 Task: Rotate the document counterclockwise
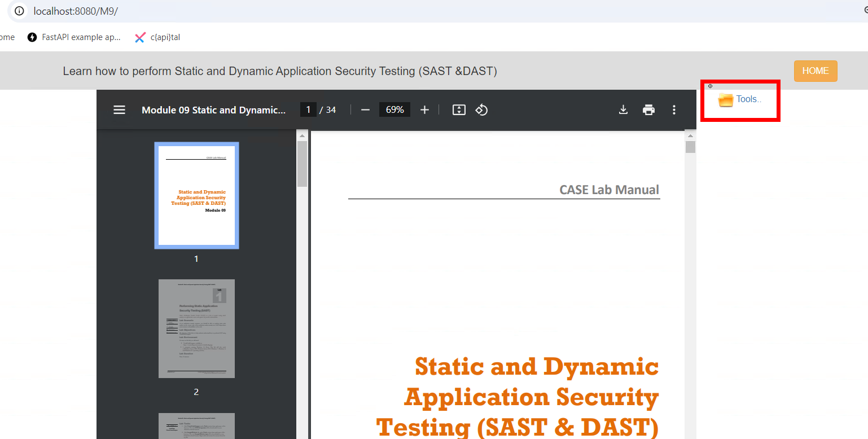(x=481, y=110)
